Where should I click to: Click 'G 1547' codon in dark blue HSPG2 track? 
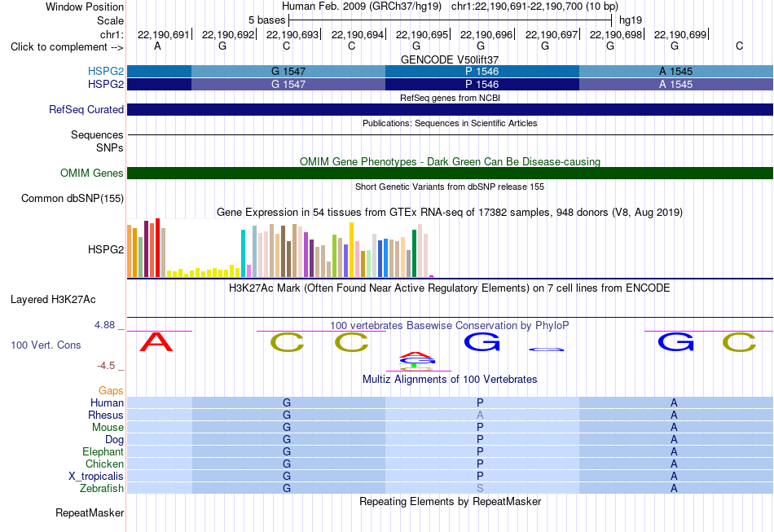288,85
